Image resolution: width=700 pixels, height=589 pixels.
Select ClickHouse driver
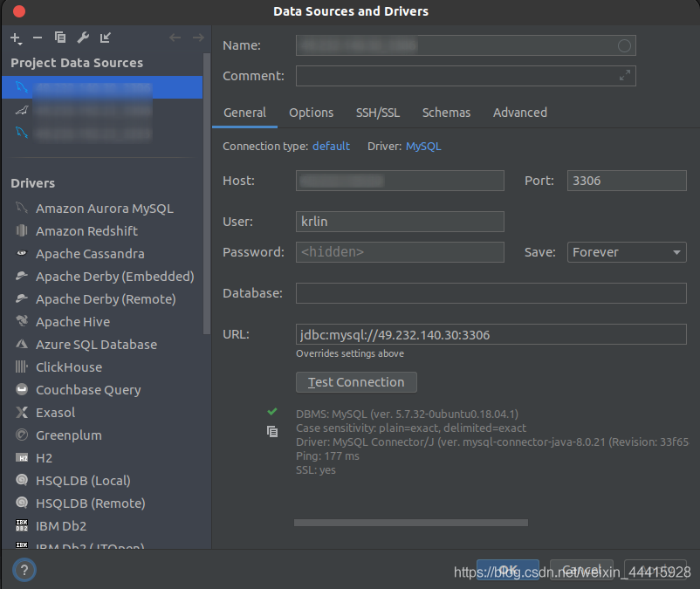(x=69, y=367)
